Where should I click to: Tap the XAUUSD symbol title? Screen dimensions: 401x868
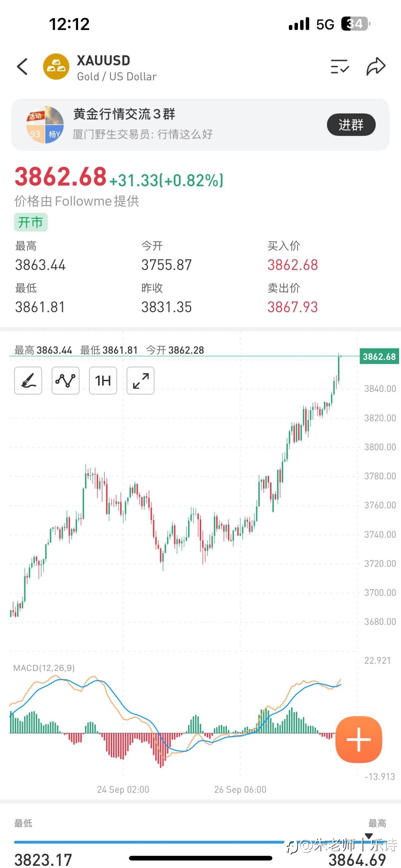pos(103,60)
